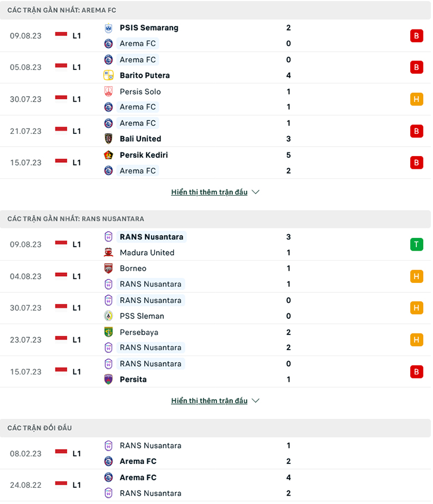Open the second 'Hiển thị thêm trận đấu' link
The image size is (433, 504).
[x=209, y=401]
